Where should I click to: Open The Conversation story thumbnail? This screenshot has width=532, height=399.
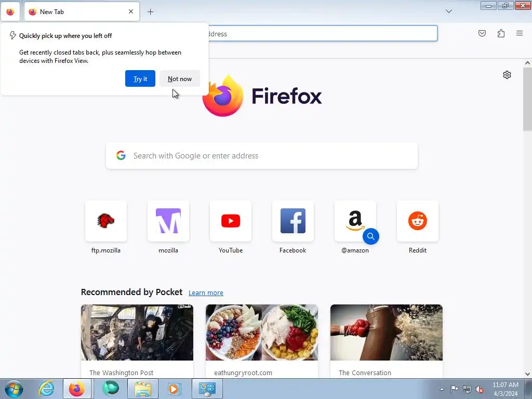tap(387, 332)
